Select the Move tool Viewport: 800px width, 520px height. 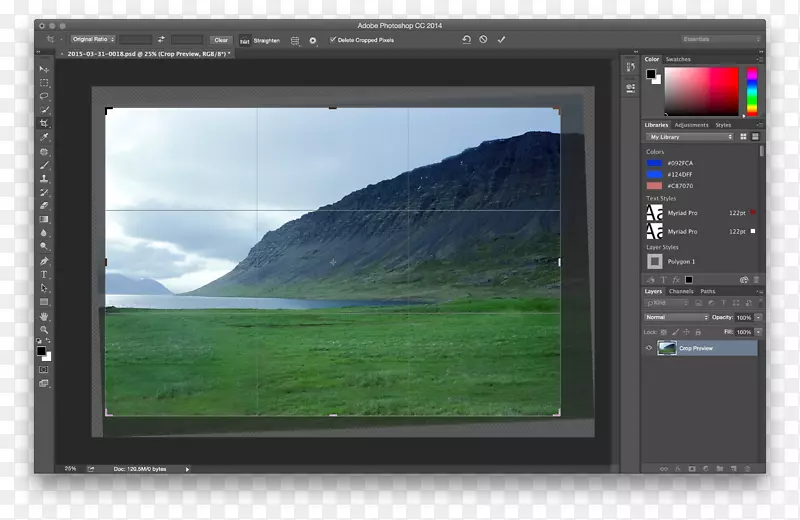pos(44,70)
